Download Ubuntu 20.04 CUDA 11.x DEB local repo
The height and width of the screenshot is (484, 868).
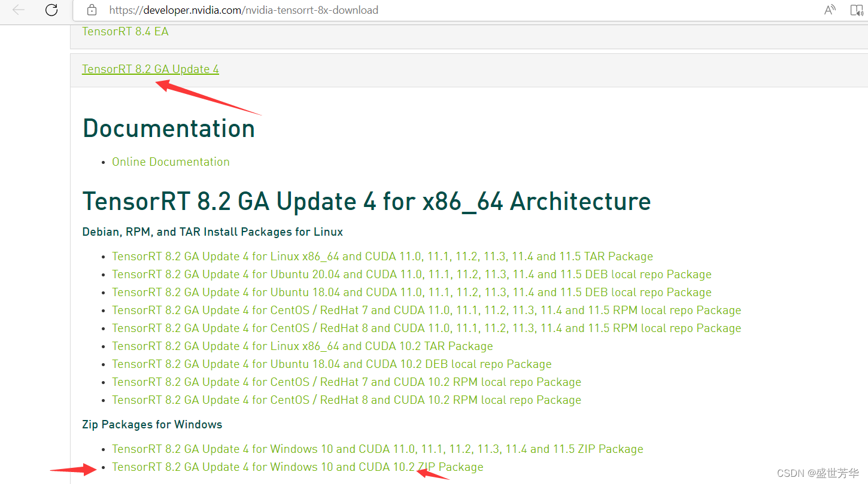coord(412,274)
